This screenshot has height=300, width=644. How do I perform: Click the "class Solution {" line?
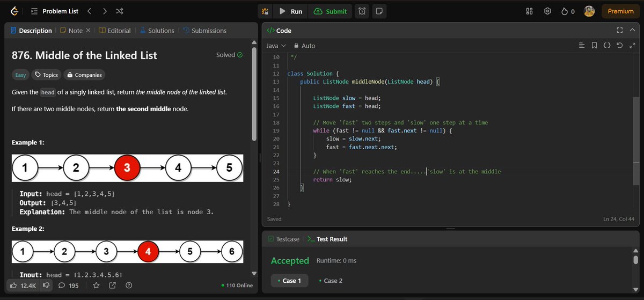(312, 74)
